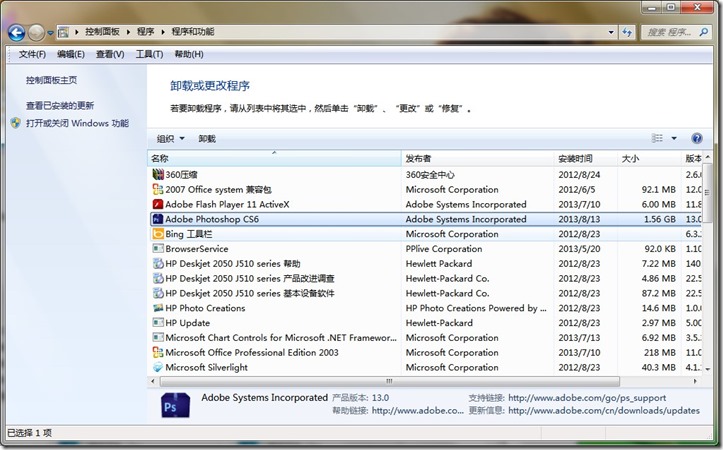Sort by the 名称 column header

tap(274, 158)
